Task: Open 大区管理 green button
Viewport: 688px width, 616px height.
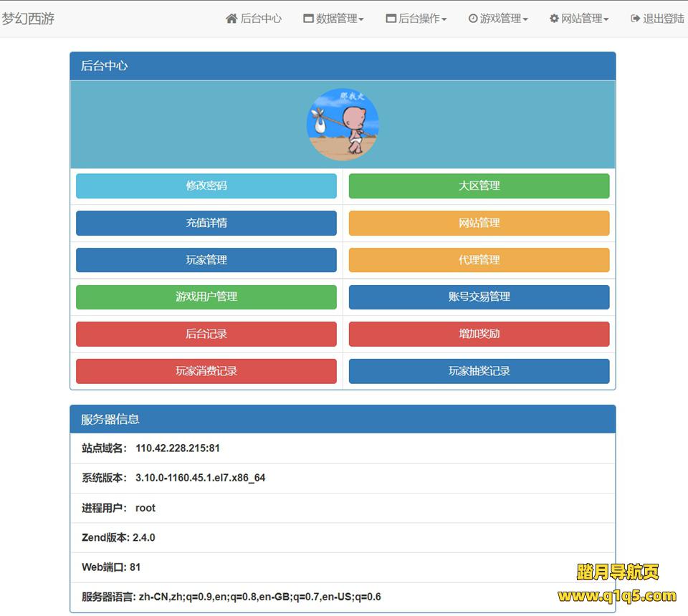Action: [479, 186]
